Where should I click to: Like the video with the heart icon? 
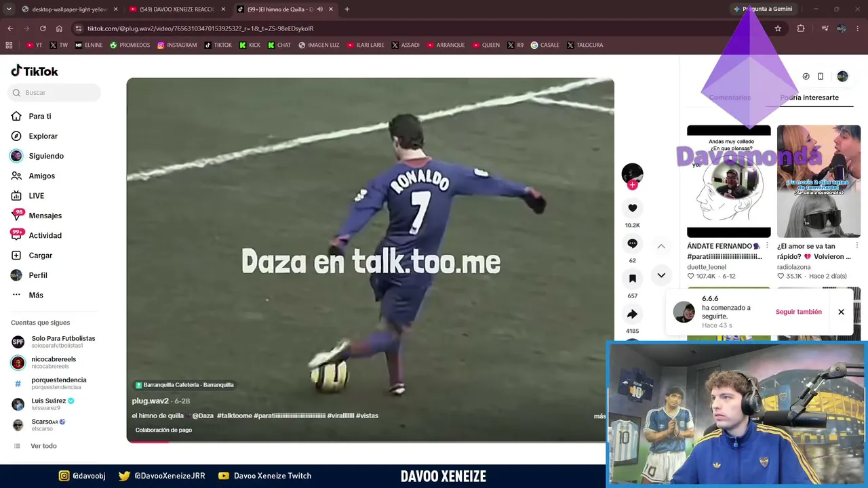[632, 208]
